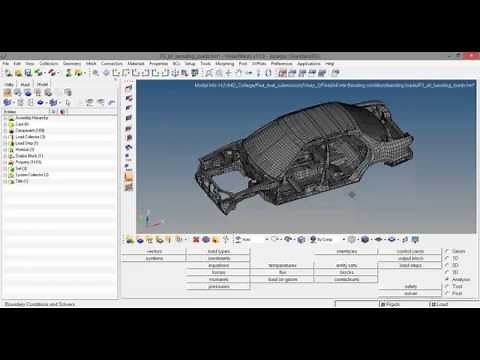The image size is (480, 360).
Task: Click the yellow Open Model folder icon
Action: coord(19,73)
